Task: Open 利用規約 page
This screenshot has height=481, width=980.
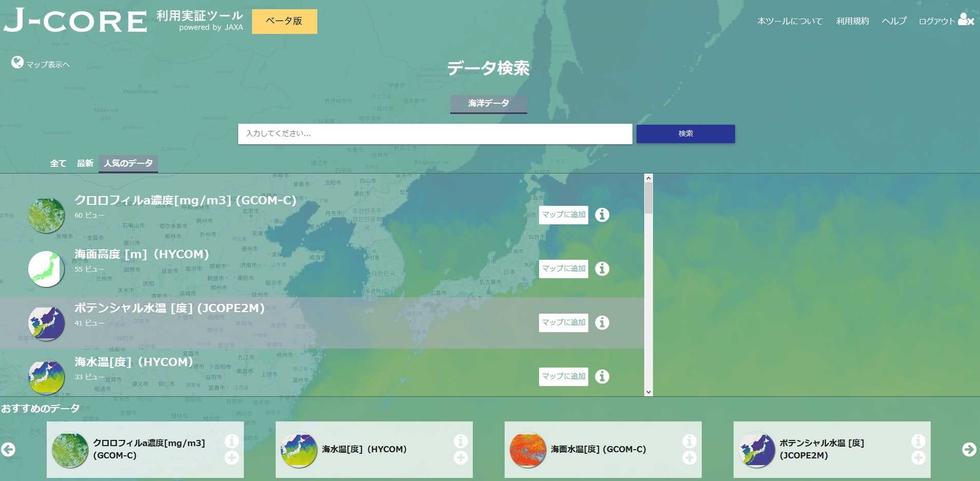Action: tap(853, 21)
